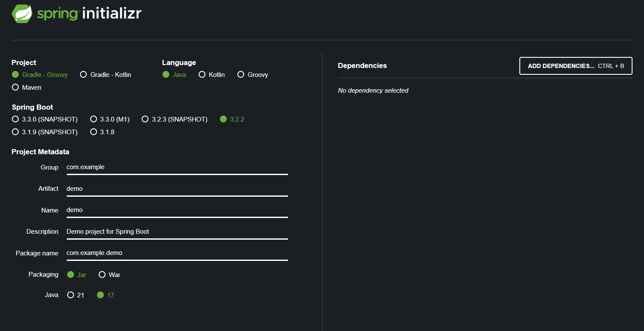The height and width of the screenshot is (331, 644).
Task: Click the Language section heading
Action: click(179, 63)
